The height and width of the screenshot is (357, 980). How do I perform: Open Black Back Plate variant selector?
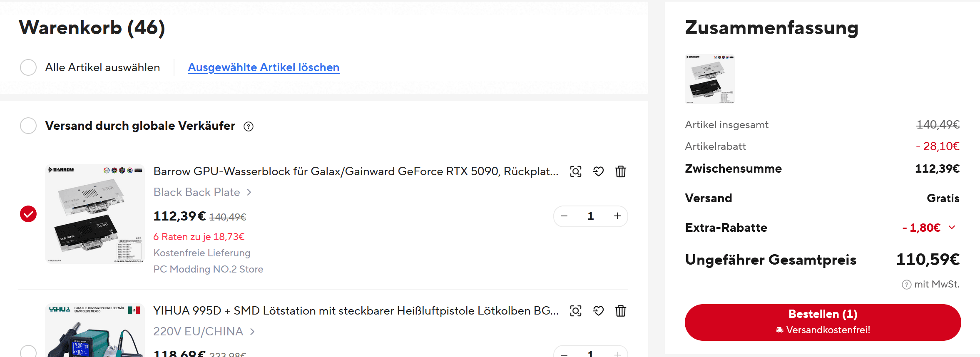click(x=202, y=192)
